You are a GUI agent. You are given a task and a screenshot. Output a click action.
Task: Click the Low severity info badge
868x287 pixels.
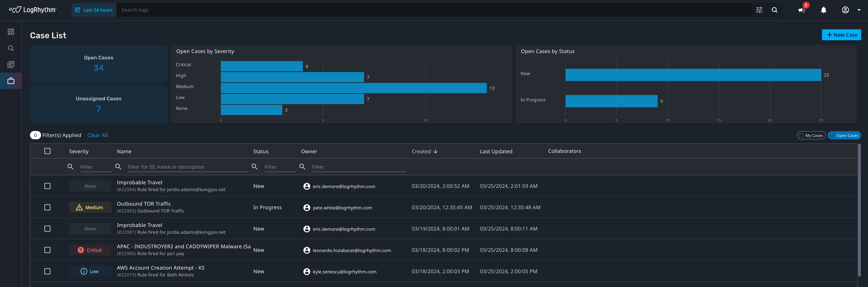click(x=90, y=271)
